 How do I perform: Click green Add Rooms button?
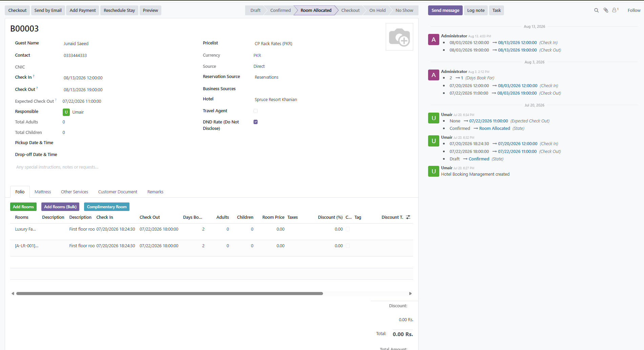click(x=23, y=207)
